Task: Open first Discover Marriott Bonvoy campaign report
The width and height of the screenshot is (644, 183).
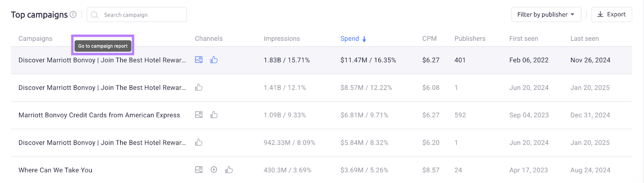Action: pyautogui.click(x=102, y=60)
